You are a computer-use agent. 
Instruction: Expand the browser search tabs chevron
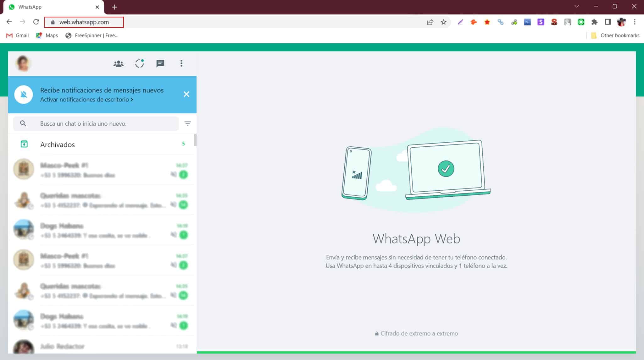click(576, 6)
